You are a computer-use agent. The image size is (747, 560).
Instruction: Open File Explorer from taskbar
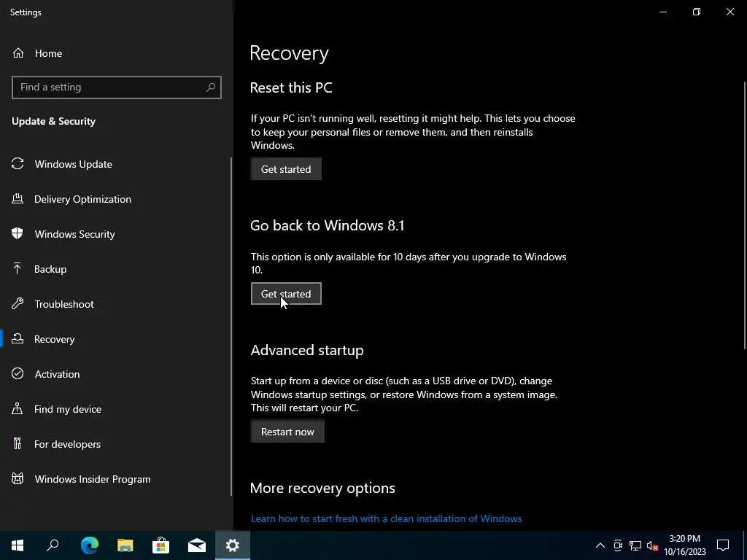coord(125,545)
